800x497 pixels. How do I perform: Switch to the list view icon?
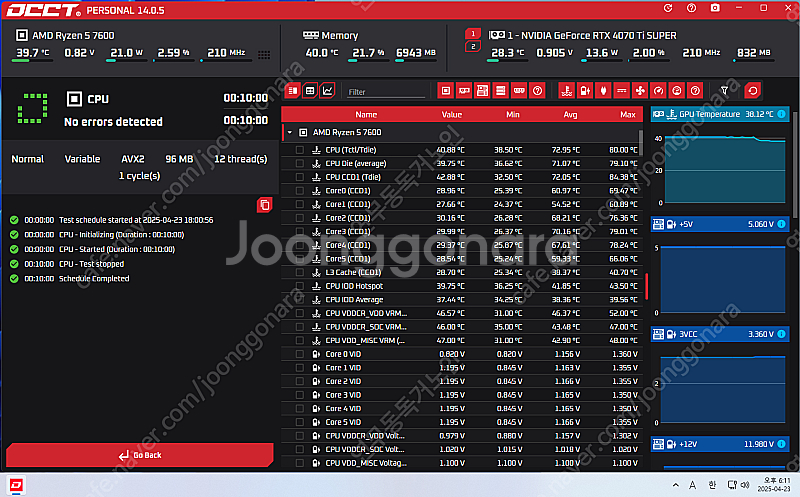293,91
